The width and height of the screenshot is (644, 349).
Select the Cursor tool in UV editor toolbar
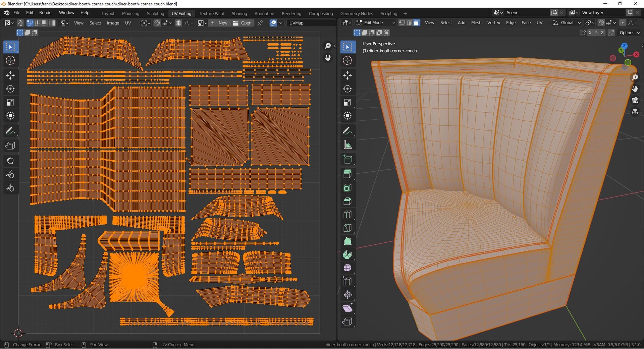pyautogui.click(x=10, y=60)
